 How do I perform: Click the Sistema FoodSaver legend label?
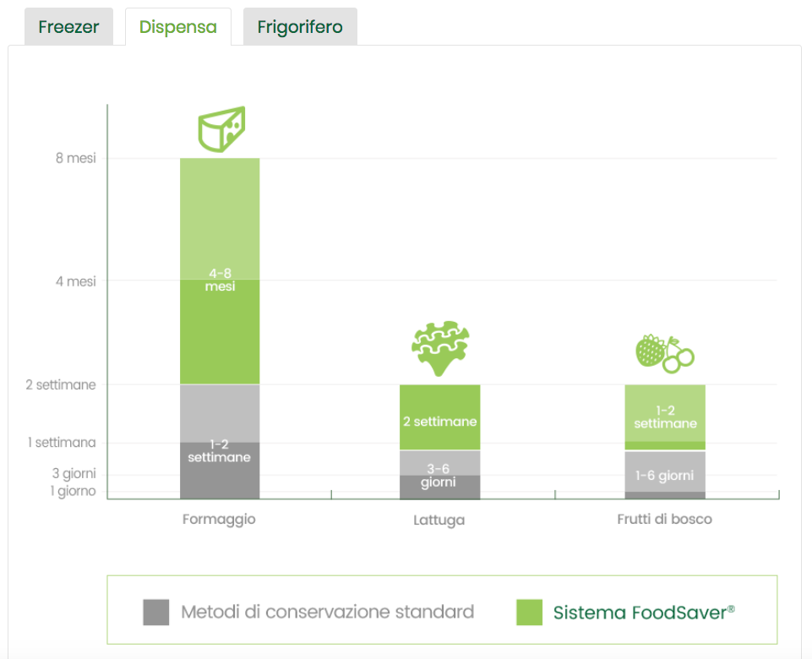[644, 612]
